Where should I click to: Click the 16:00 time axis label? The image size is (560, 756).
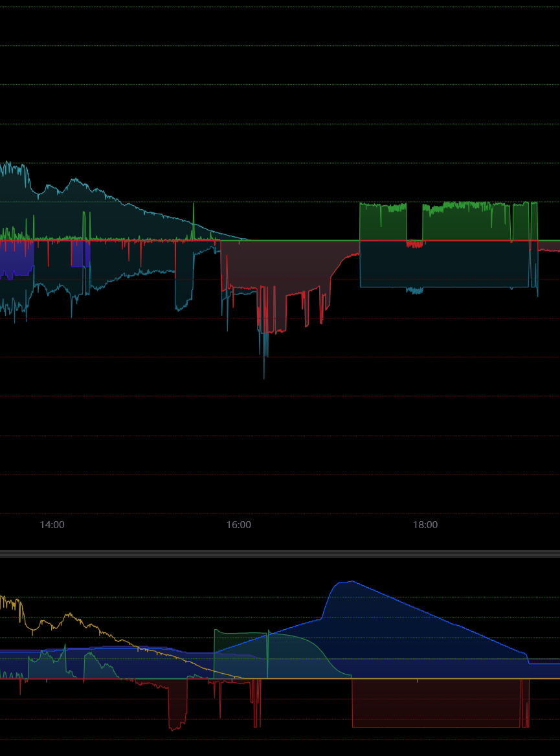click(x=239, y=525)
